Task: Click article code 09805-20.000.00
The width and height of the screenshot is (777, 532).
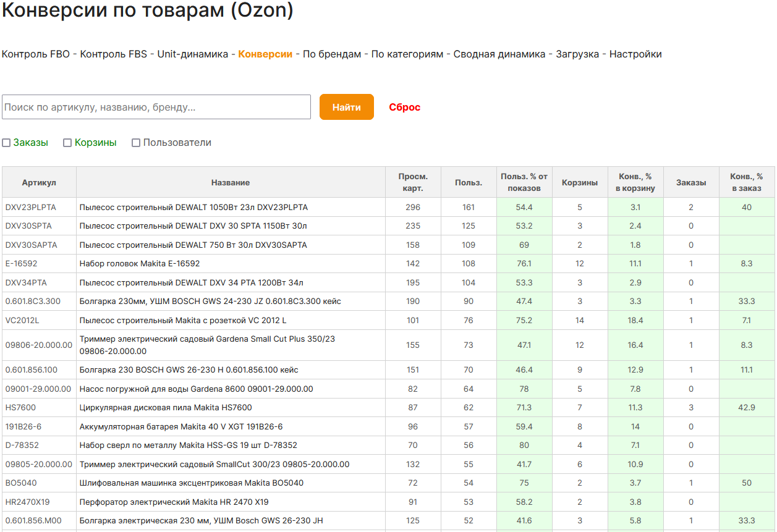Action: (39, 465)
